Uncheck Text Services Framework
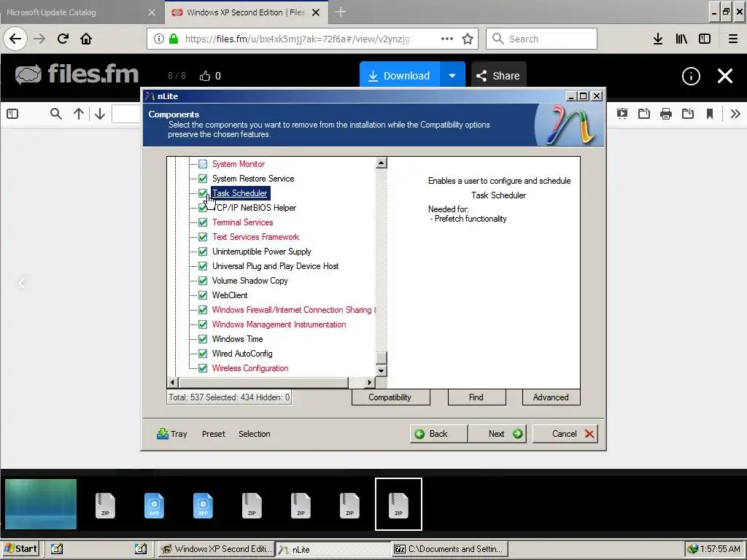 [x=203, y=237]
